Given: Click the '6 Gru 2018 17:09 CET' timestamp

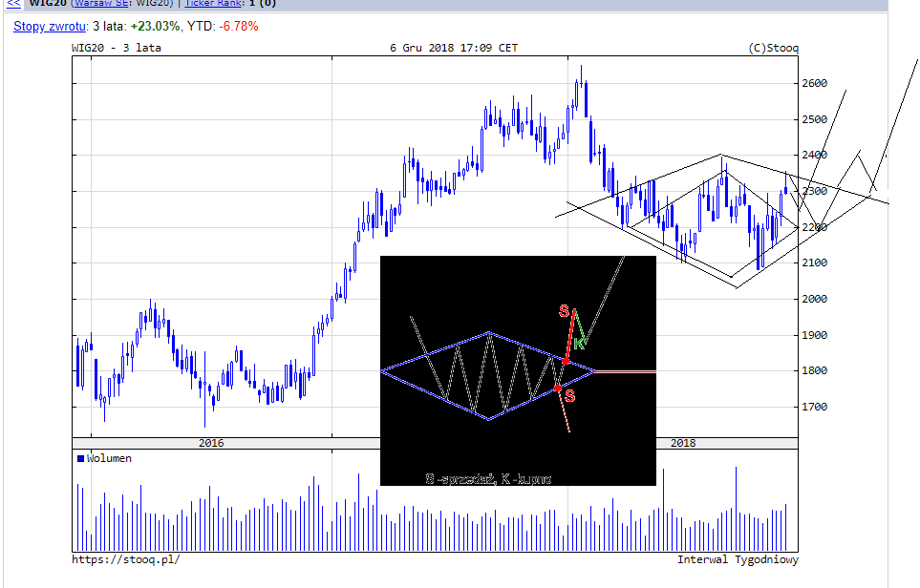Looking at the screenshot, I should [x=454, y=48].
